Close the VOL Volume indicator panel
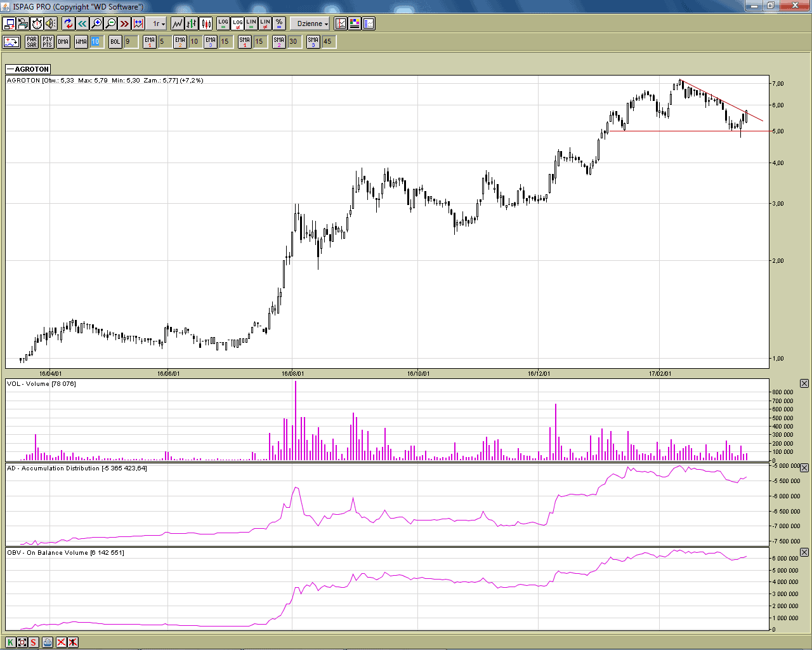 [804, 383]
